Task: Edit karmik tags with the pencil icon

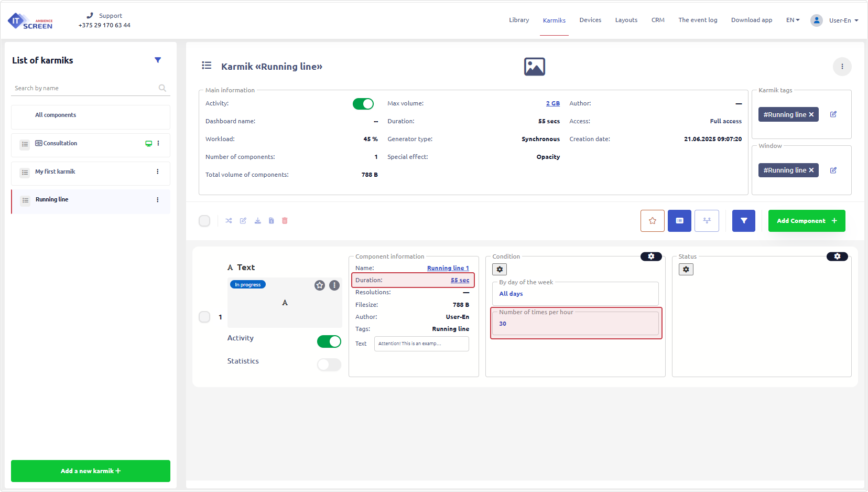Action: pos(833,114)
